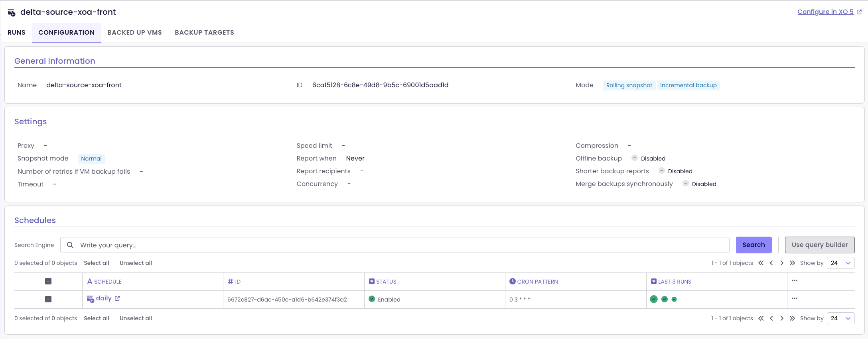Click the first green success icon in Last 3 Runs
Screen dimensions: 868x339
653,299
